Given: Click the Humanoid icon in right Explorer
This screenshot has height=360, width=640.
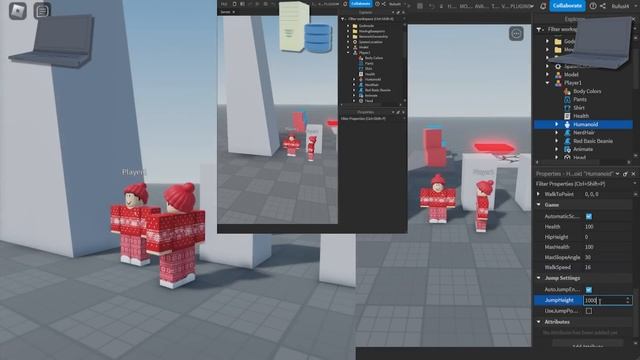Looking at the screenshot, I should 567,124.
